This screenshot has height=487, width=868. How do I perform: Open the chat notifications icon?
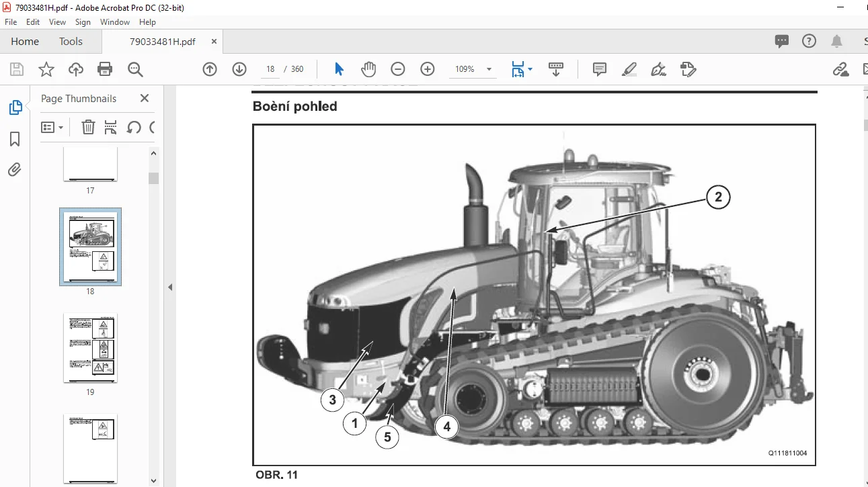point(782,42)
